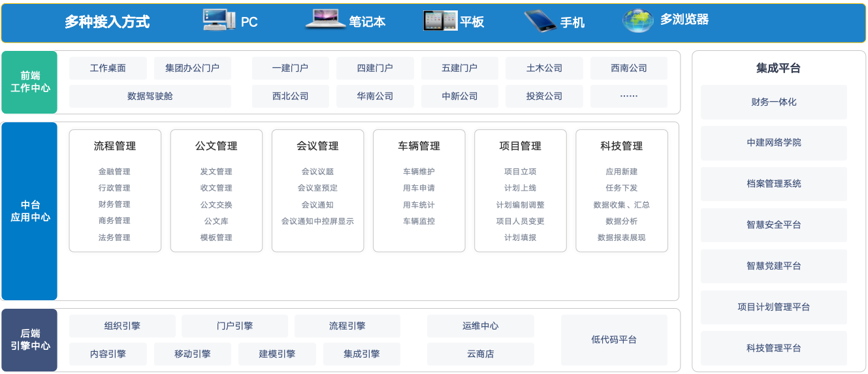Open the 车辆监控 item
The image size is (868, 374).
click(419, 221)
